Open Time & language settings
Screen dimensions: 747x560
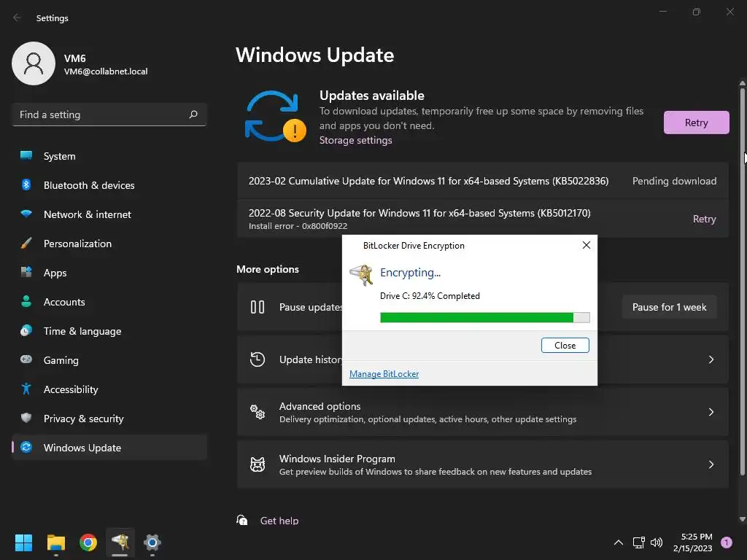point(109,331)
